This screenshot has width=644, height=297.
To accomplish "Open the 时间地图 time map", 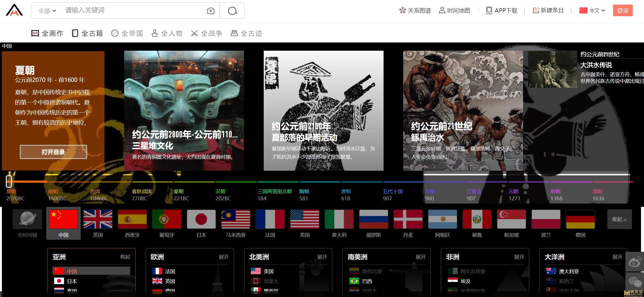I will pos(455,11).
